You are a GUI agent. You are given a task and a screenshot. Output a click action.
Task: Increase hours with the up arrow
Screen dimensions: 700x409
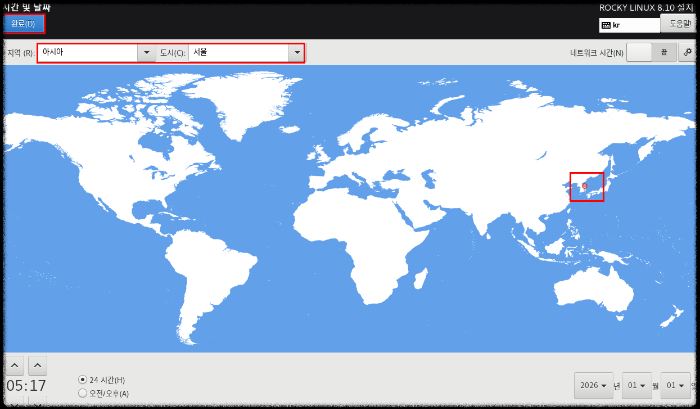coord(15,366)
